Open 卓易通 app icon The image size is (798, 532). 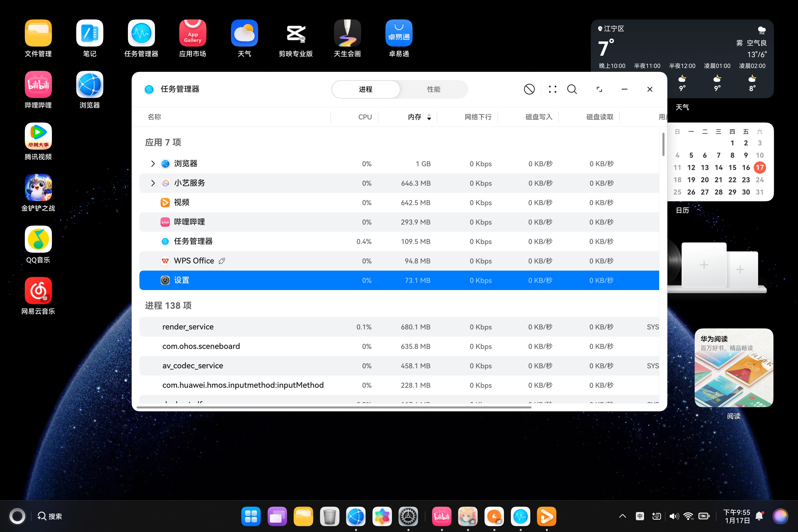point(399,33)
